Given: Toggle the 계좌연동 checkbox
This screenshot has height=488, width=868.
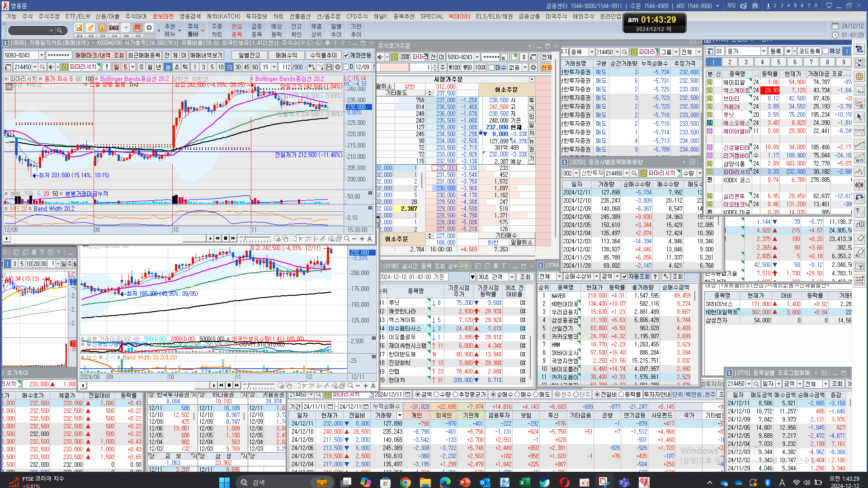Looking at the screenshot, I should 346,55.
